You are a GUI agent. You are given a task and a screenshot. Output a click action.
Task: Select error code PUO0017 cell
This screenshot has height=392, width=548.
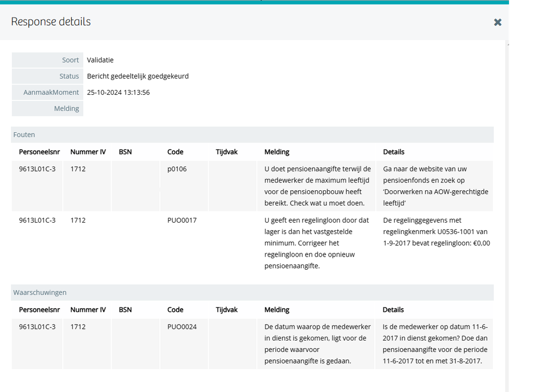pyautogui.click(x=182, y=220)
